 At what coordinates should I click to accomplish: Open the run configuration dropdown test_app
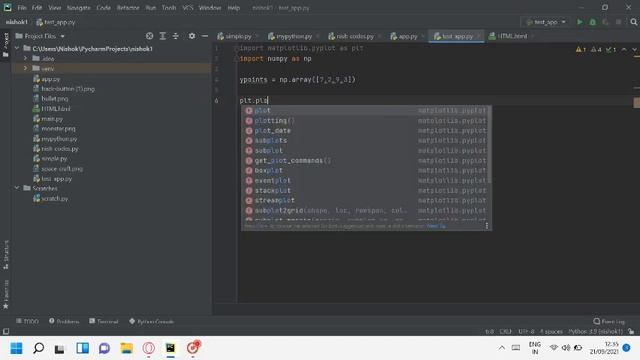point(546,22)
